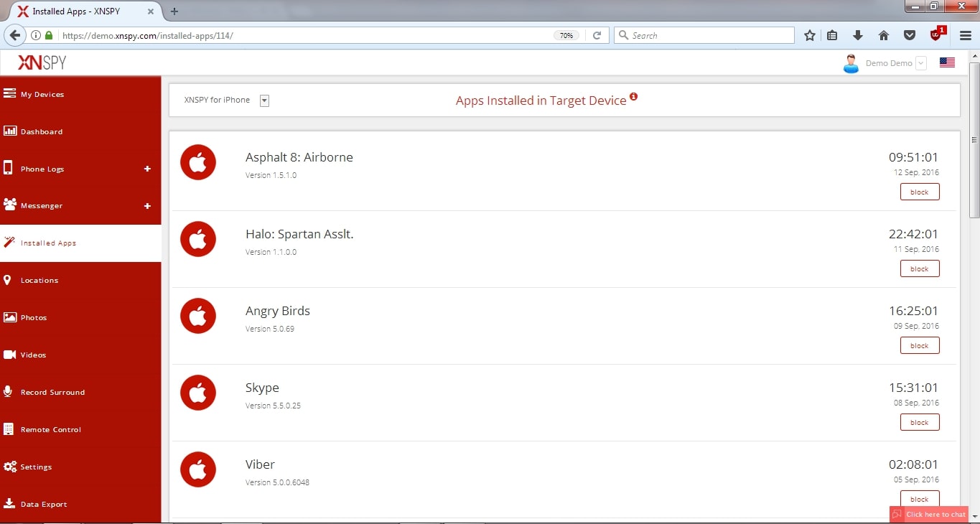Open uBlock extension icon
The width and height of the screenshot is (980, 524).
937,34
